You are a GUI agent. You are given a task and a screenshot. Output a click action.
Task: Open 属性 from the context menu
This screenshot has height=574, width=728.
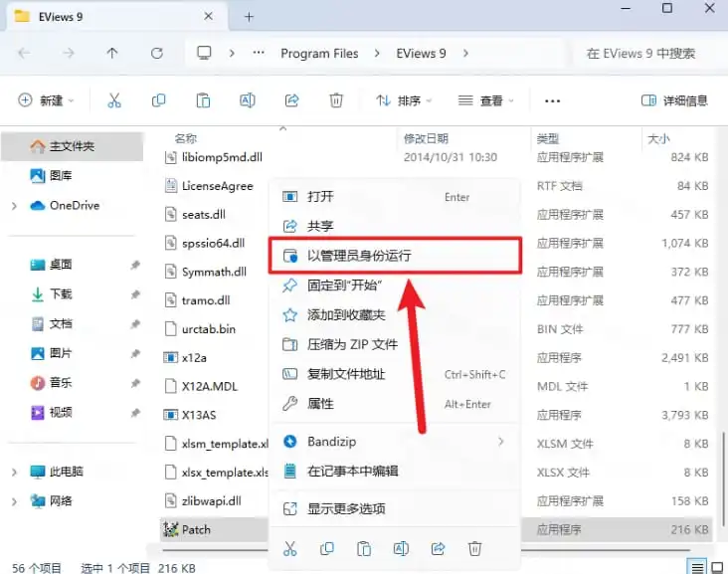[395, 404]
